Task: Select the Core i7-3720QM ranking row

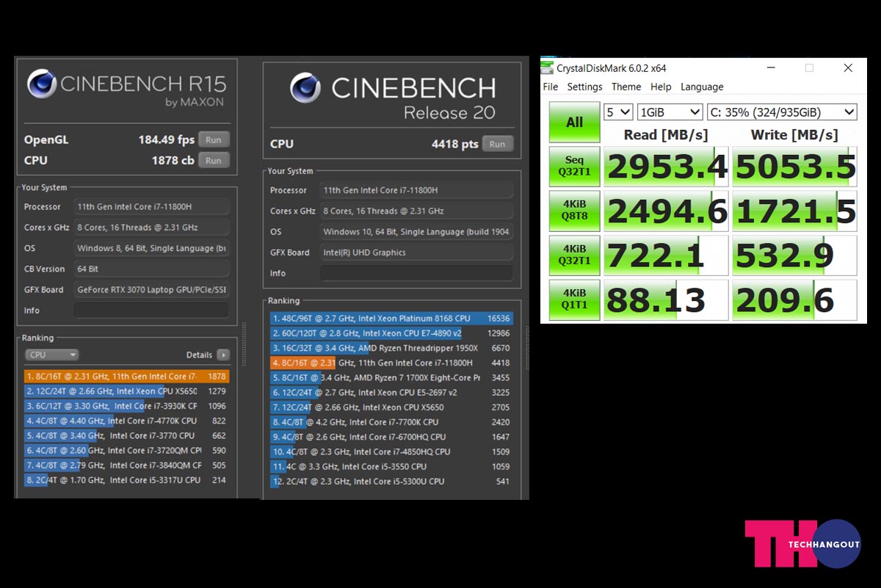Action: (x=126, y=451)
